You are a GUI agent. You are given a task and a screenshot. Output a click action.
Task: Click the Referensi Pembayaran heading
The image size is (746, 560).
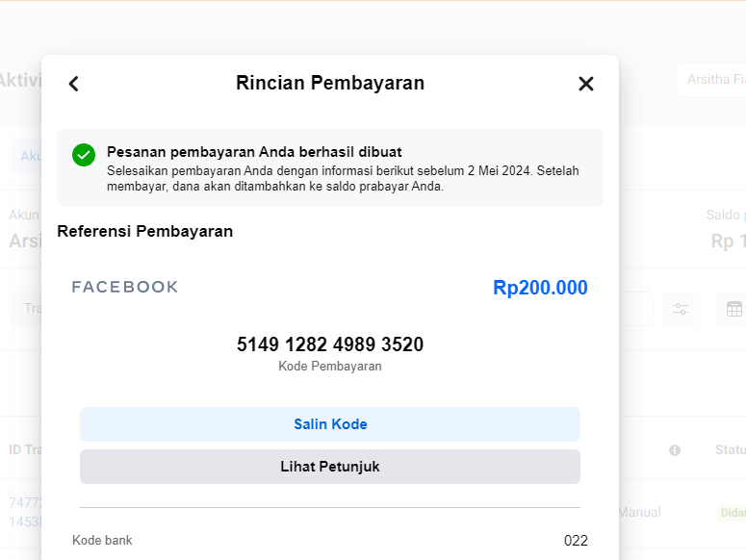144,231
